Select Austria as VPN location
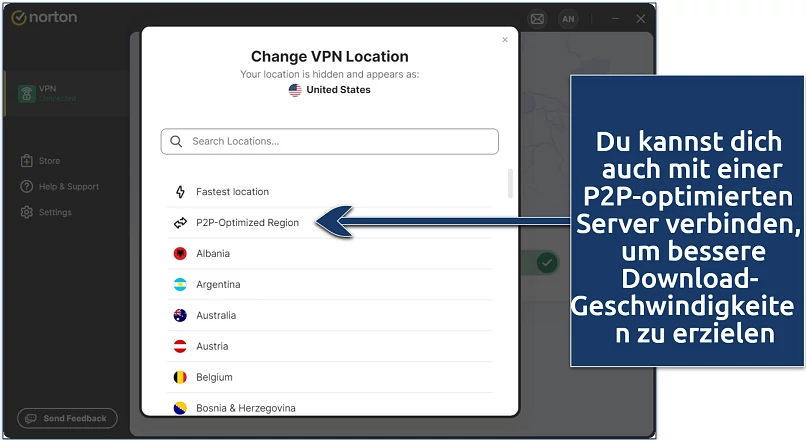The image size is (806, 440). click(x=329, y=346)
